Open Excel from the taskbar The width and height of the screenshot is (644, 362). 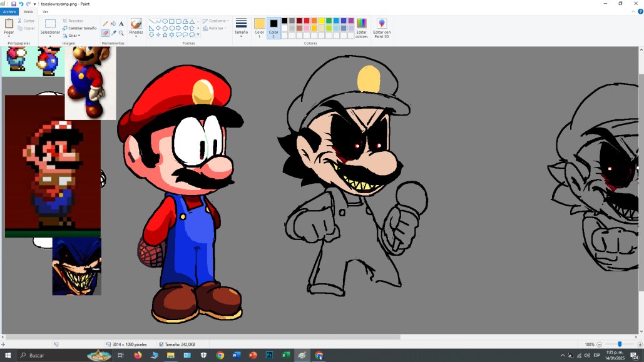point(286,355)
